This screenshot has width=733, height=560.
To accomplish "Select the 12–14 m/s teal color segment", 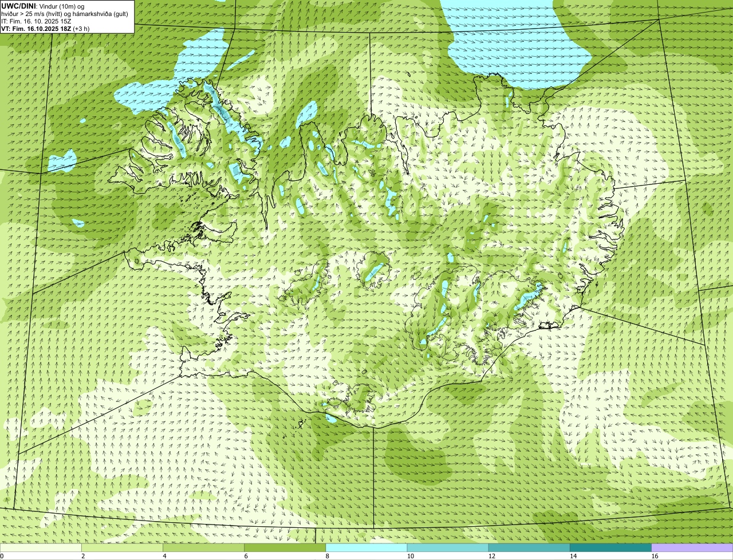I will tap(529, 548).
